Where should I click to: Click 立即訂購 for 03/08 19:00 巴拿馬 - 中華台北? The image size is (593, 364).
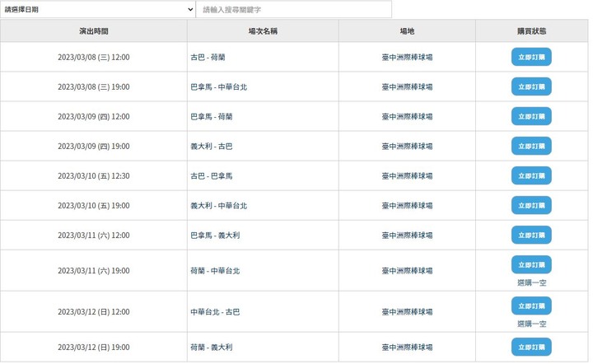pos(531,86)
